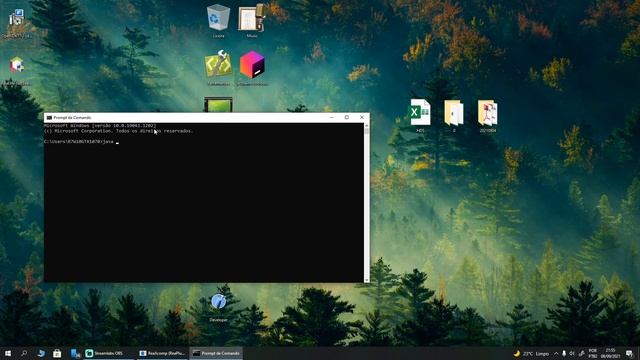Change the POR keyboard language indicator

pyautogui.click(x=593, y=353)
